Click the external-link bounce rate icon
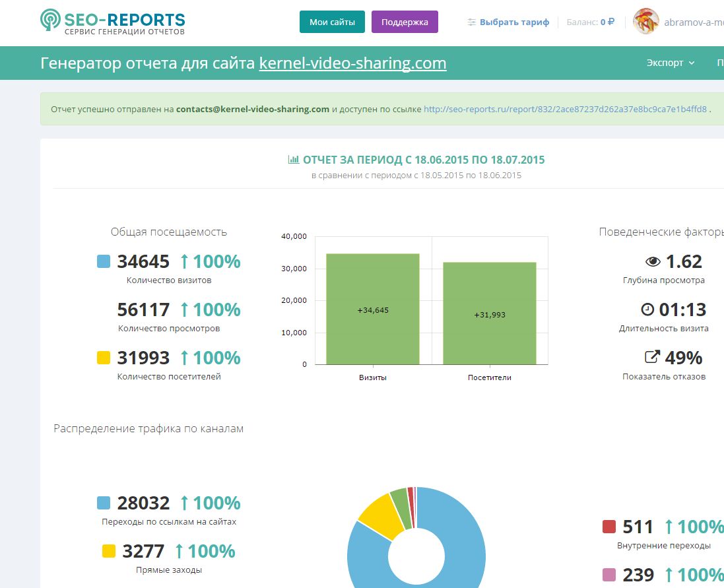The height and width of the screenshot is (588, 724). point(652,357)
